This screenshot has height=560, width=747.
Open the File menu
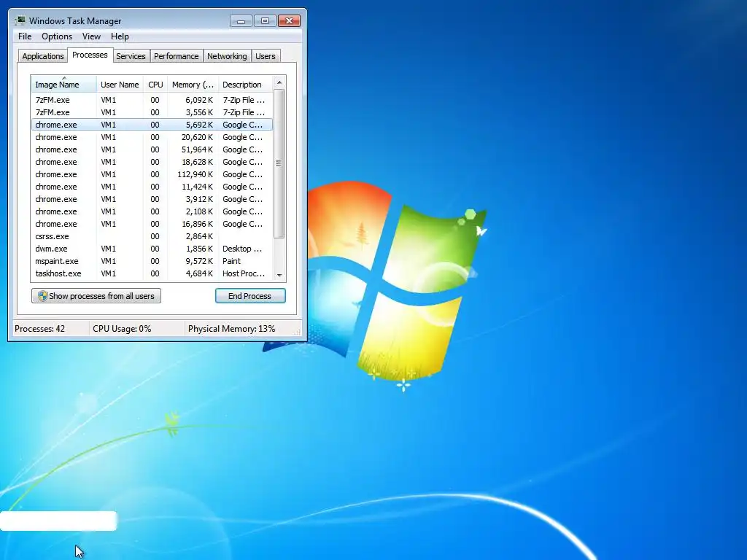[25, 36]
